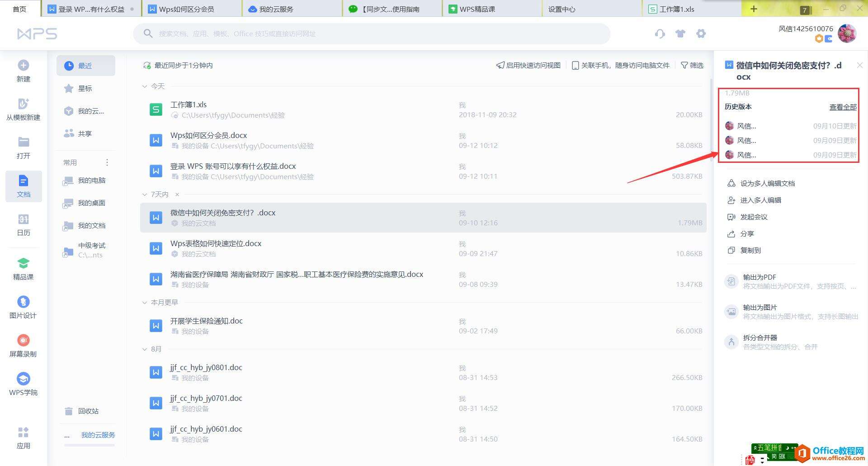This screenshot has width=868, height=466.
Task: Switch to the 我的云服务 tab
Action: coord(292,9)
